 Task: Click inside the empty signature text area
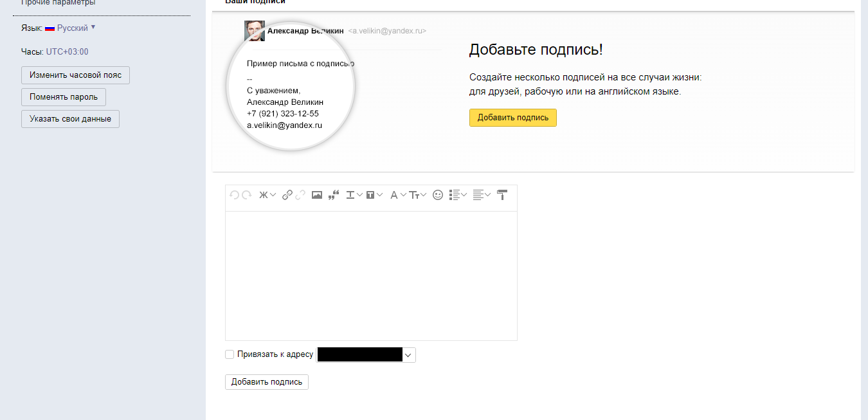click(371, 275)
